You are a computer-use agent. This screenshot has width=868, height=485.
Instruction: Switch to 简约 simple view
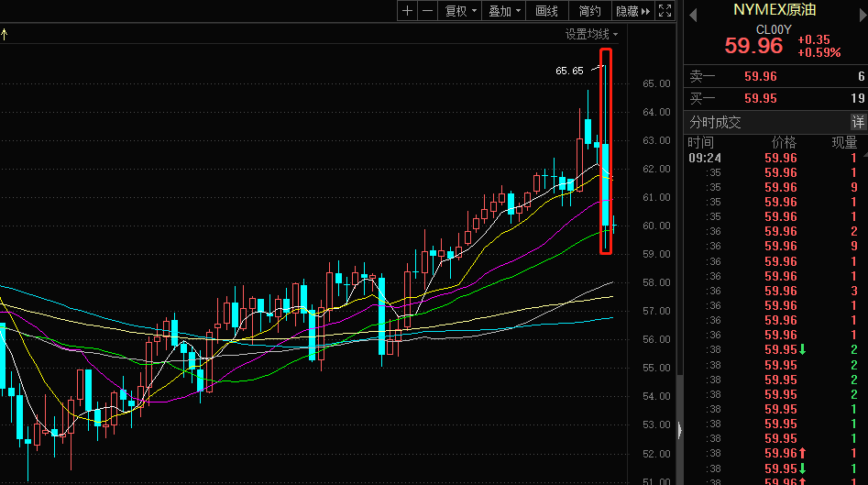pyautogui.click(x=589, y=10)
